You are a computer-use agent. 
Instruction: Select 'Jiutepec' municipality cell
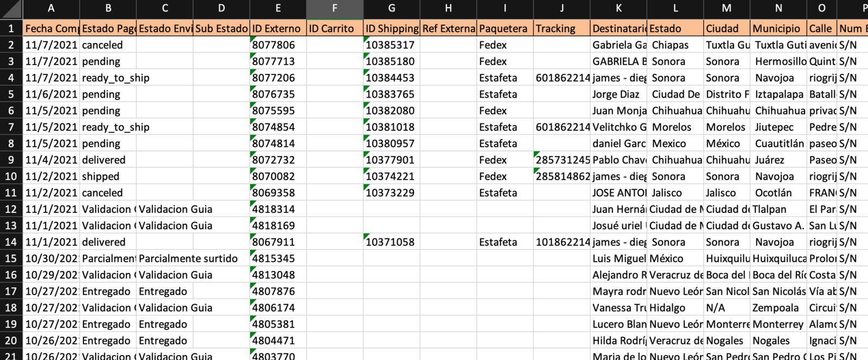click(x=778, y=127)
